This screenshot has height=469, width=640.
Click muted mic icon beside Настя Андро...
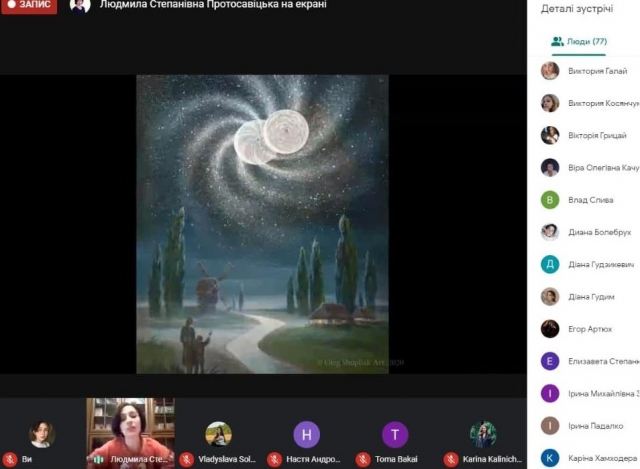(x=274, y=460)
